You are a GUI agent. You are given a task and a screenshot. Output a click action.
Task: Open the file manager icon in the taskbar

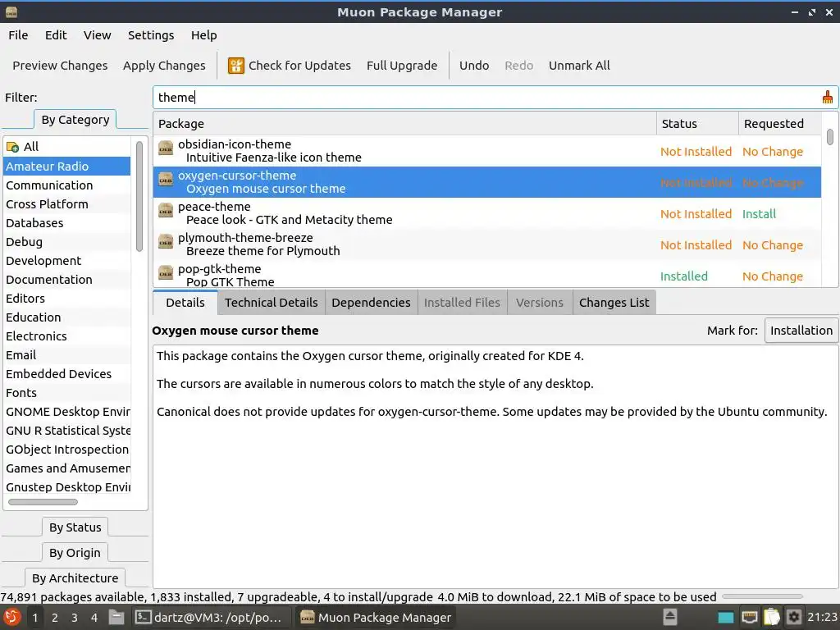(116, 617)
